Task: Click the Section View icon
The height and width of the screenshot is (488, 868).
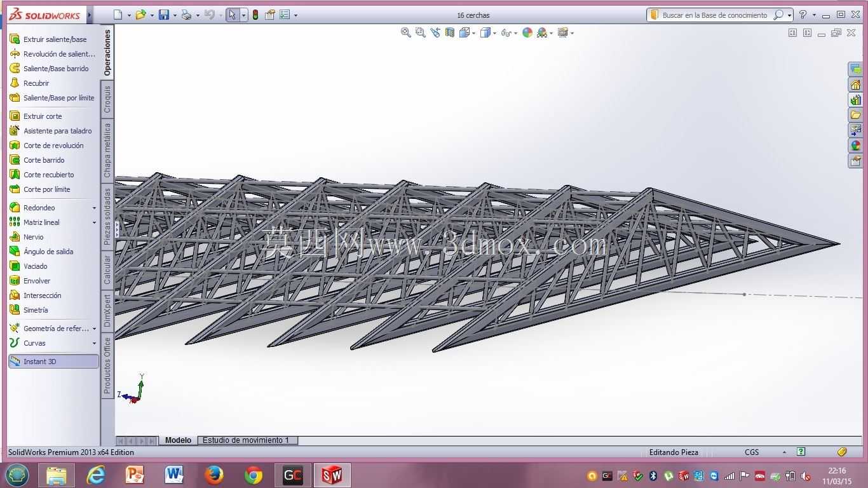Action: pyautogui.click(x=450, y=32)
